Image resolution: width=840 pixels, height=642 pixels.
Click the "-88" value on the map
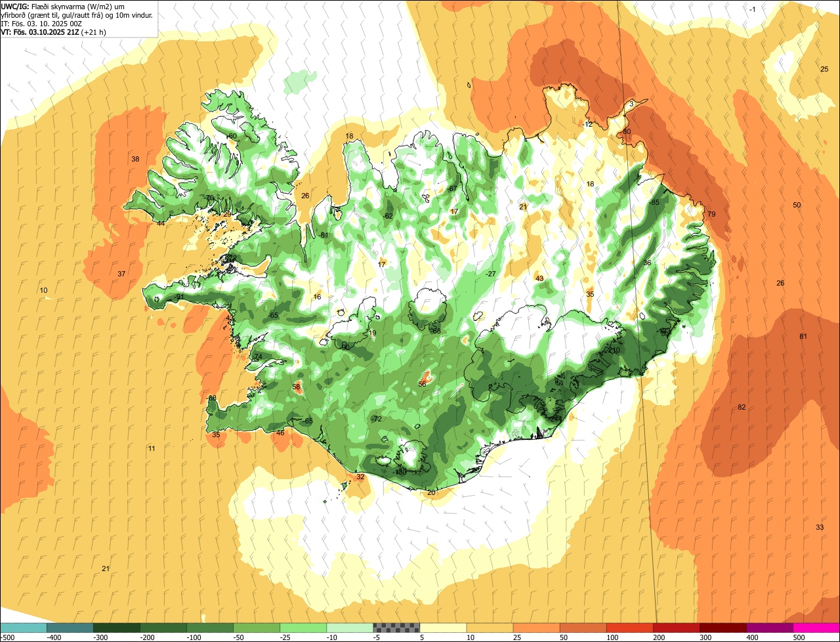point(435,331)
